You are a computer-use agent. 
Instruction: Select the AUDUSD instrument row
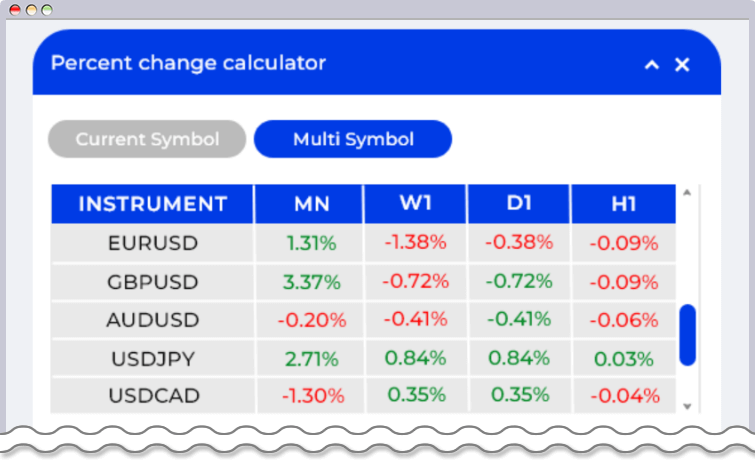[x=153, y=320]
